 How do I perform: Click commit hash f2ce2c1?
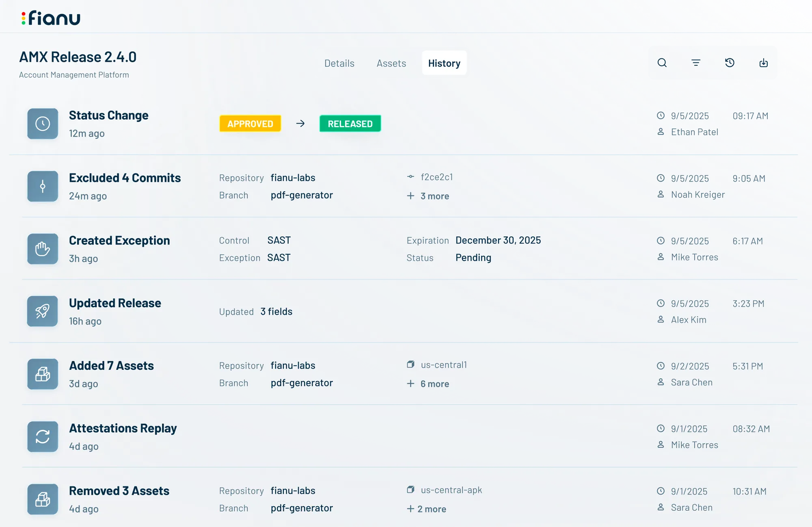point(436,177)
